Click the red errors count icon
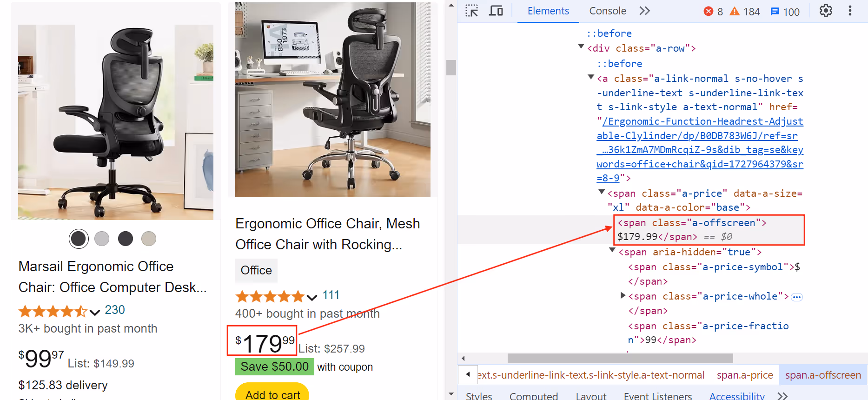The height and width of the screenshot is (400, 868). pyautogui.click(x=709, y=11)
